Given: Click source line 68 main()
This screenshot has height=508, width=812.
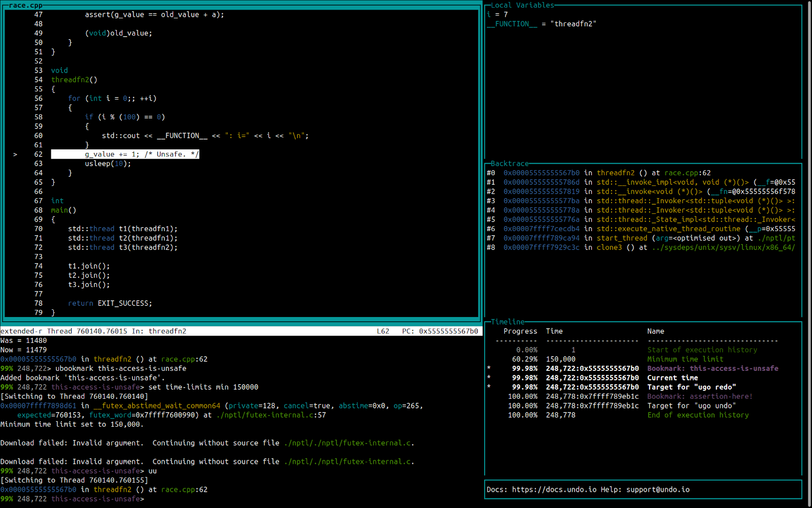Looking at the screenshot, I should point(63,210).
